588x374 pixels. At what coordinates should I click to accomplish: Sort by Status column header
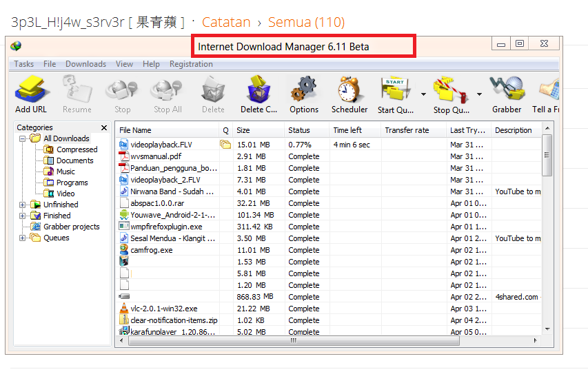click(x=307, y=130)
